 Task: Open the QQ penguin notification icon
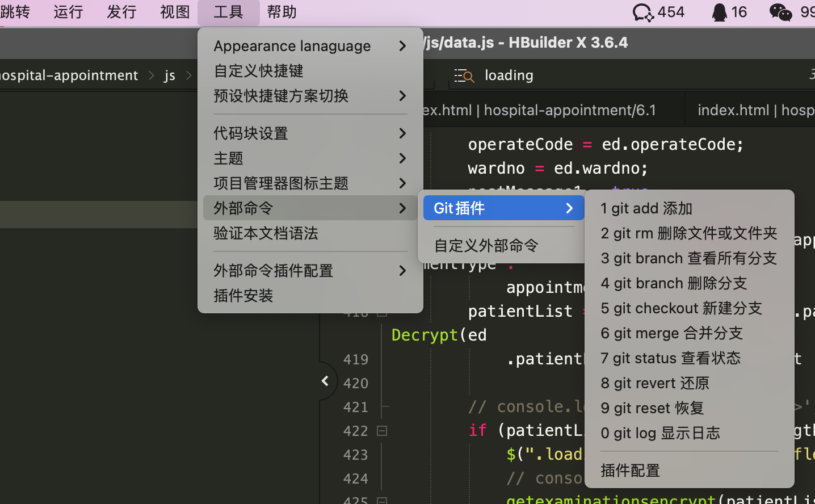(x=720, y=12)
